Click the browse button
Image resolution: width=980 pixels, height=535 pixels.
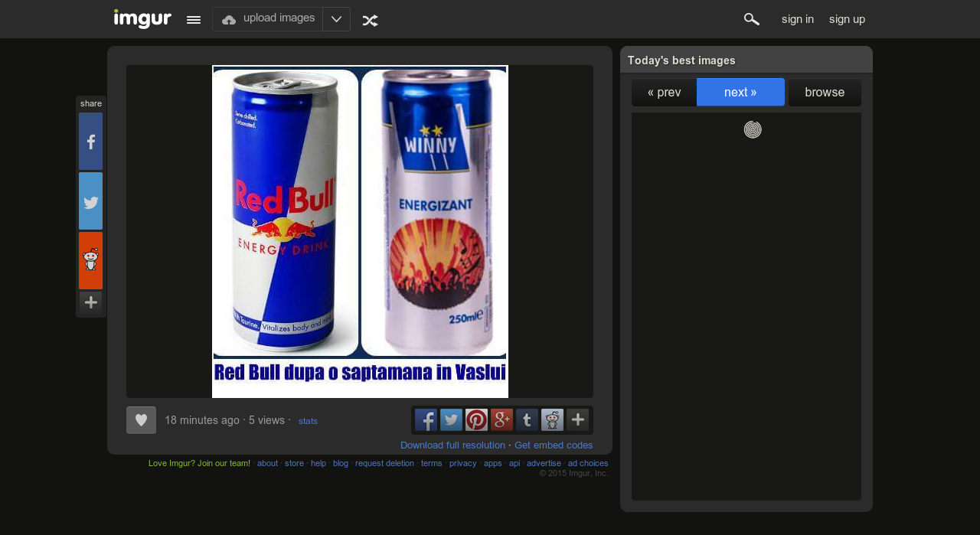[x=825, y=93]
